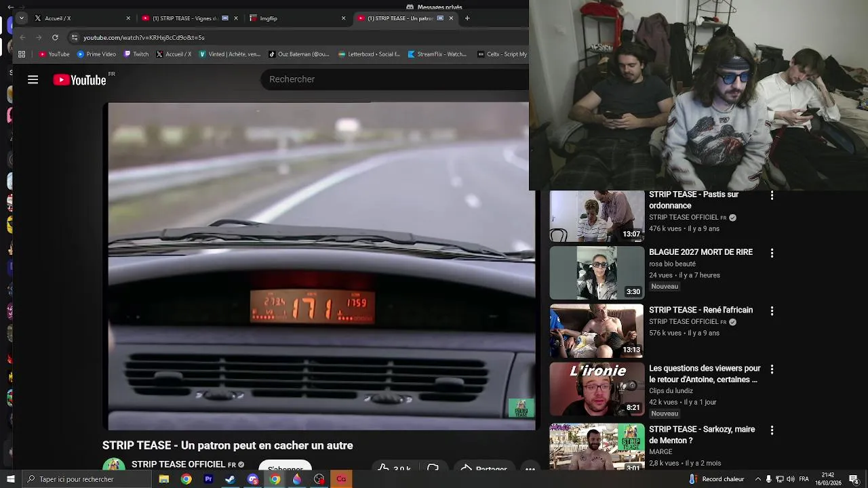868x488 pixels.
Task: Open the Prime Video bookmark
Action: pyautogui.click(x=96, y=54)
